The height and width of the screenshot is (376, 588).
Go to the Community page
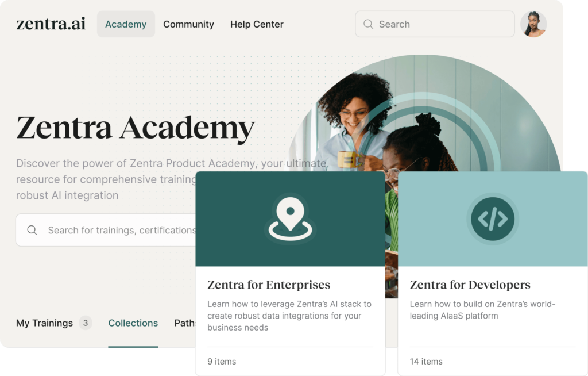(188, 24)
